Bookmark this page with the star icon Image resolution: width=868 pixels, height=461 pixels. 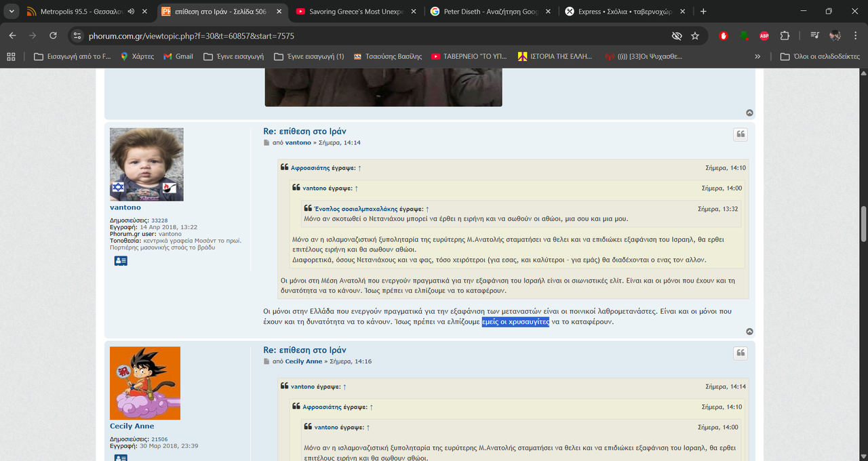point(695,35)
